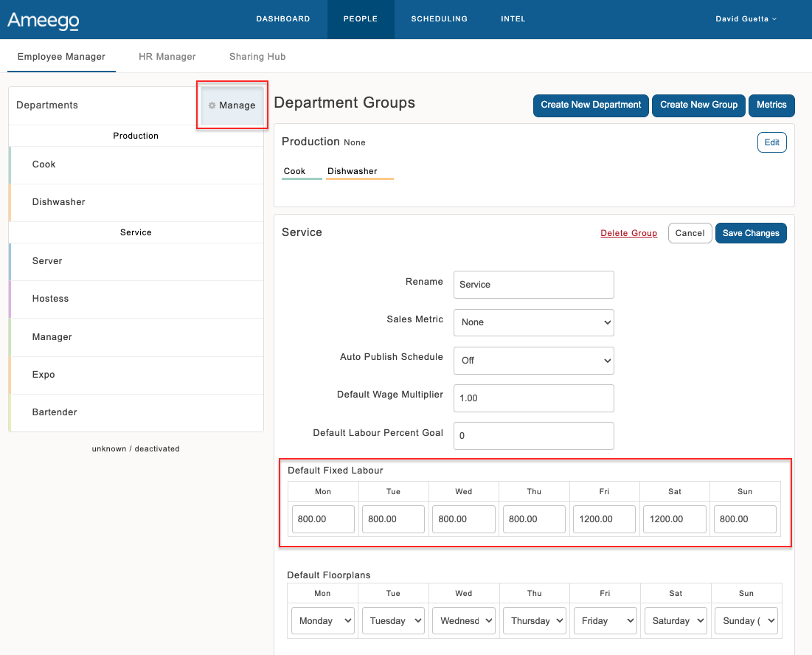Save Changes to the Service group
The width and height of the screenshot is (812, 655).
750,233
